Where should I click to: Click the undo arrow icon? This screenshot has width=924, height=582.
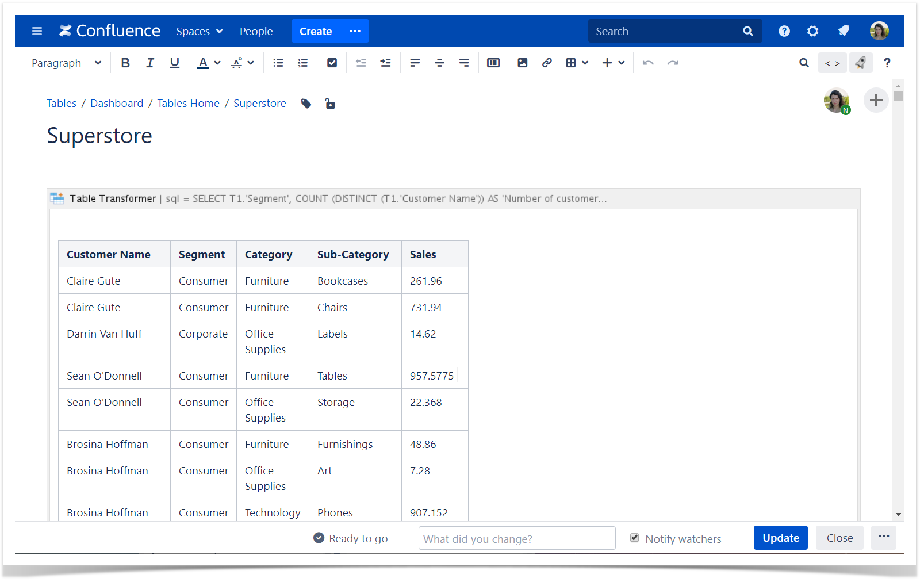pyautogui.click(x=648, y=63)
